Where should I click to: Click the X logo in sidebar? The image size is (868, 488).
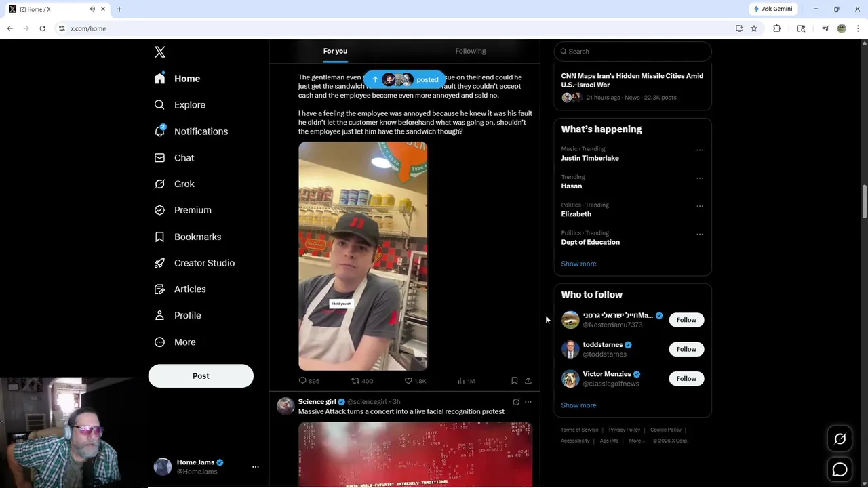(160, 52)
